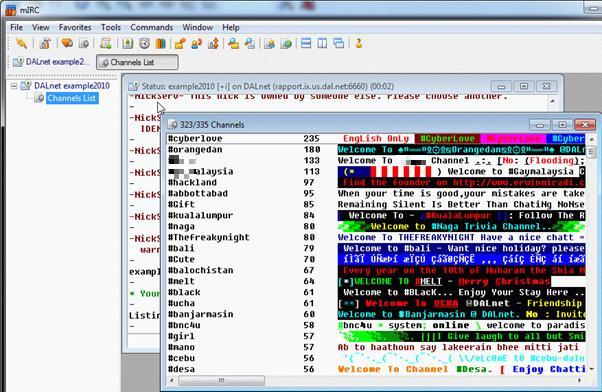This screenshot has height=392, width=602.
Task: Click the URLs List globe icon
Action: [x=286, y=43]
